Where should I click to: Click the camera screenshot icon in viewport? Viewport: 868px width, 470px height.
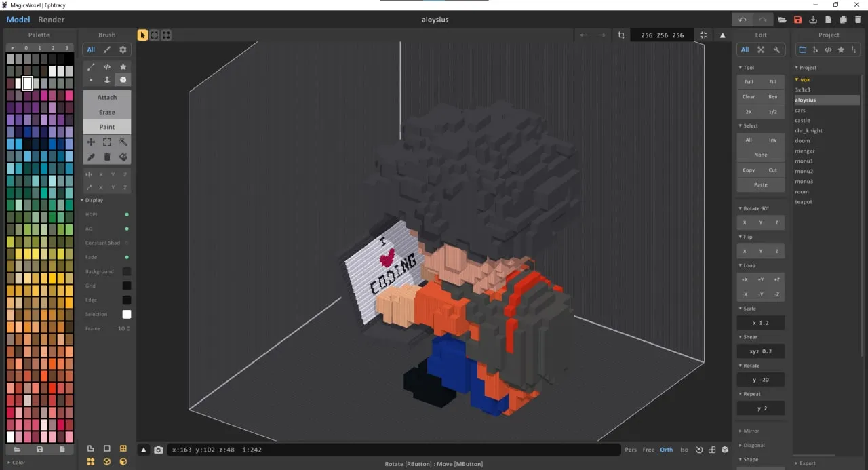point(158,449)
